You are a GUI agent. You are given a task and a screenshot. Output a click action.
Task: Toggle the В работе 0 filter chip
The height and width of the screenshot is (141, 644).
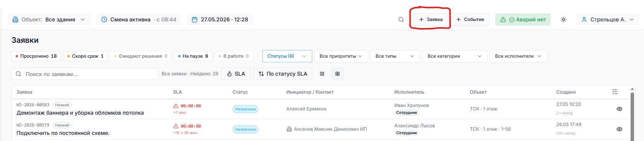(x=234, y=56)
